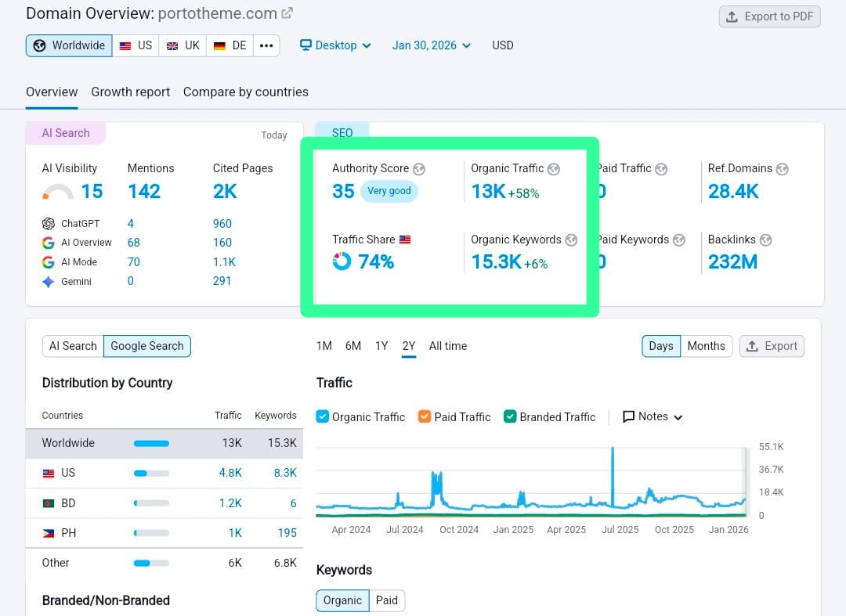This screenshot has width=846, height=616.
Task: Click the Desktop monitor icon
Action: [x=306, y=45]
